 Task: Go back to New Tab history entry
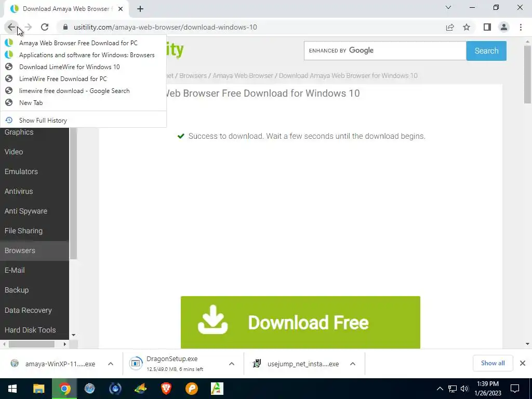(83, 103)
